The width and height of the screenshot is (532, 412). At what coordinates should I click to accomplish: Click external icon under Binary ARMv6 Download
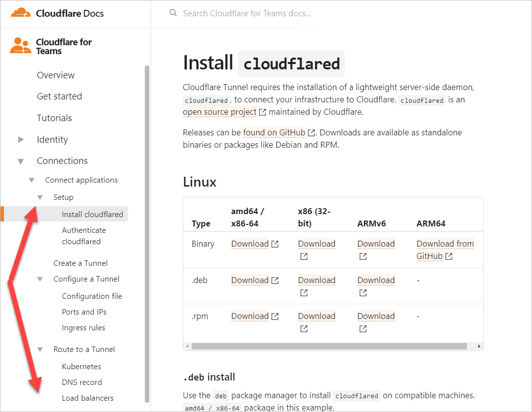(363, 256)
